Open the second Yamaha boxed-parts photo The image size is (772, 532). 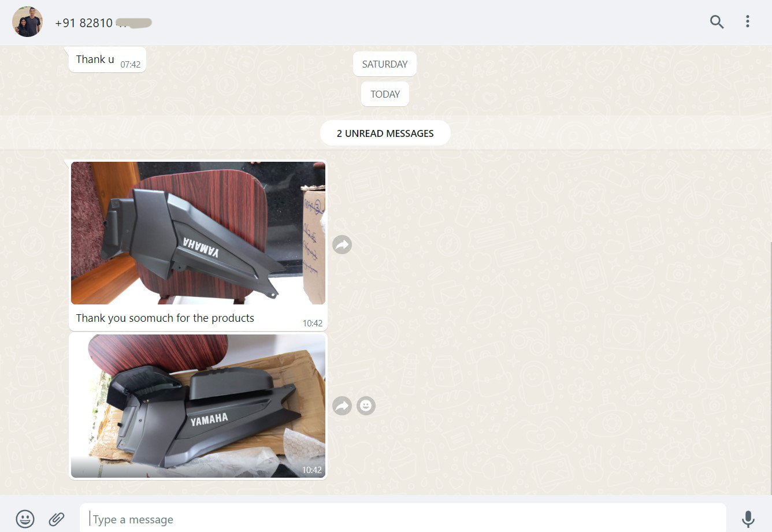pyautogui.click(x=198, y=406)
